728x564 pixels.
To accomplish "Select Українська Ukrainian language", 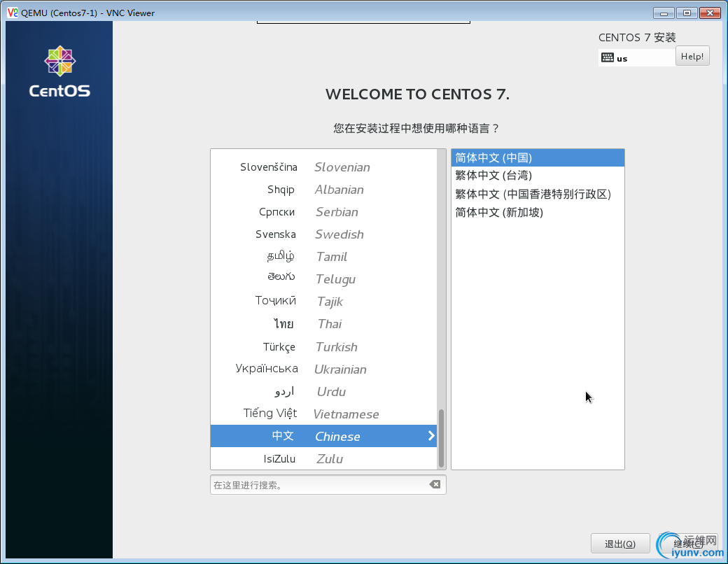I will click(323, 369).
